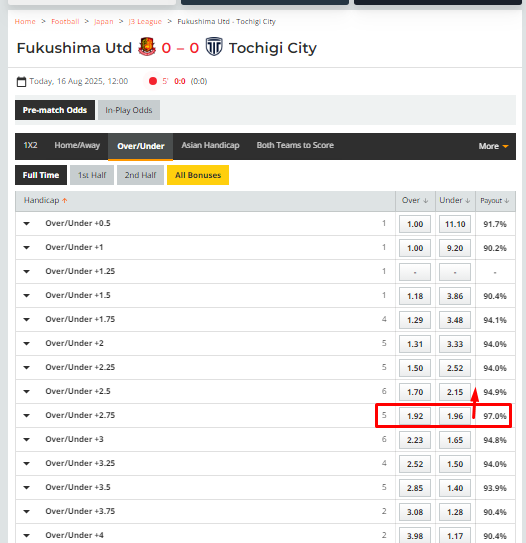Sort by Handicap using the orange arrow

point(64,201)
